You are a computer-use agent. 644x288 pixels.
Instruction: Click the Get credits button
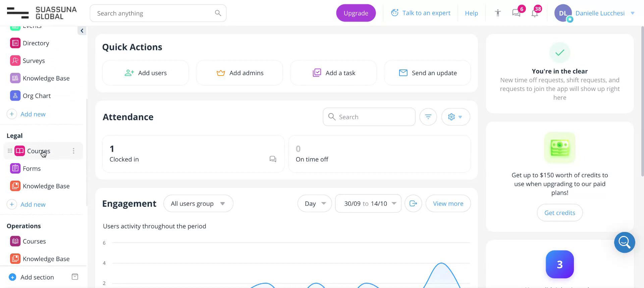tap(560, 213)
